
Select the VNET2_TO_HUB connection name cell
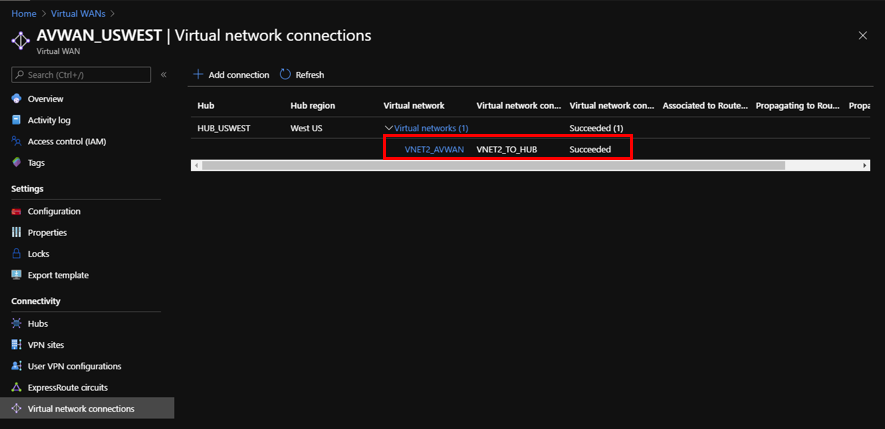click(507, 150)
